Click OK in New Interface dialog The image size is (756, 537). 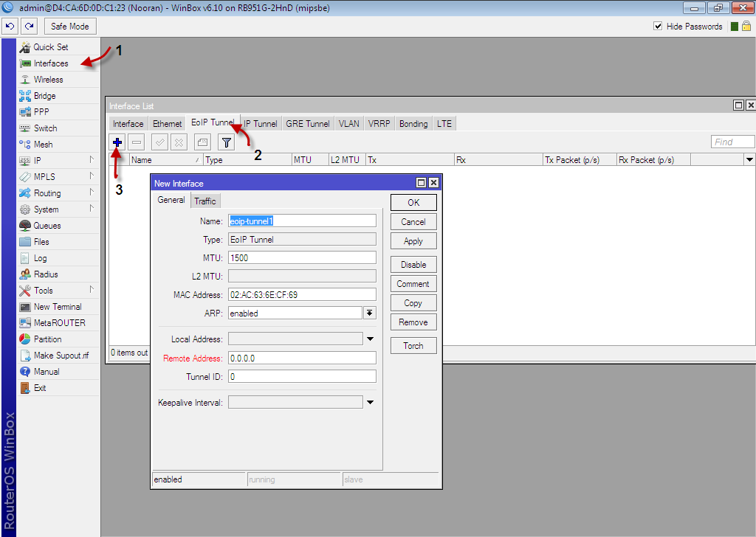click(x=413, y=203)
